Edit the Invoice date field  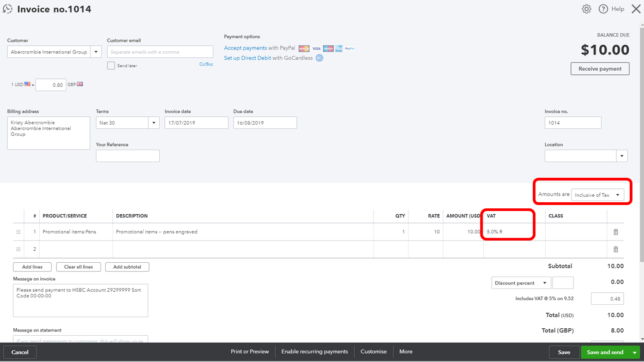(196, 123)
